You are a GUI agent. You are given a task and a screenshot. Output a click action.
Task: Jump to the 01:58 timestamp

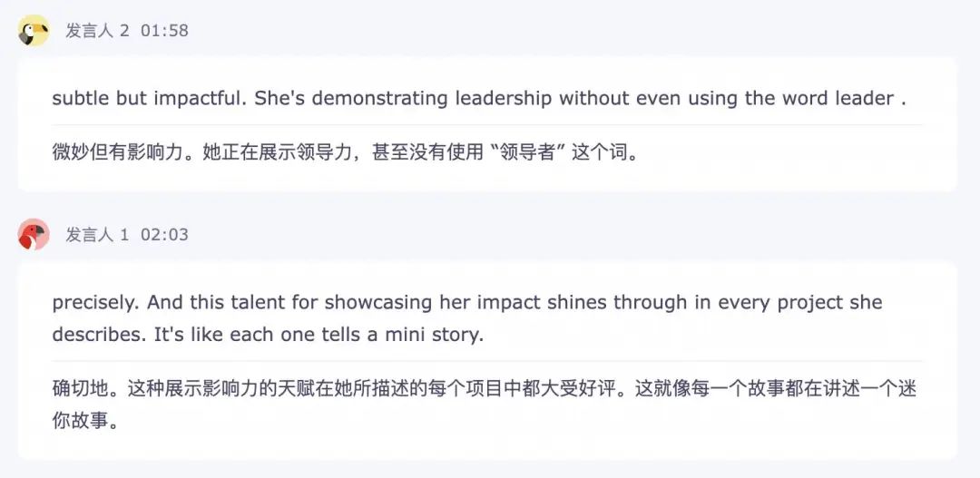tap(164, 31)
